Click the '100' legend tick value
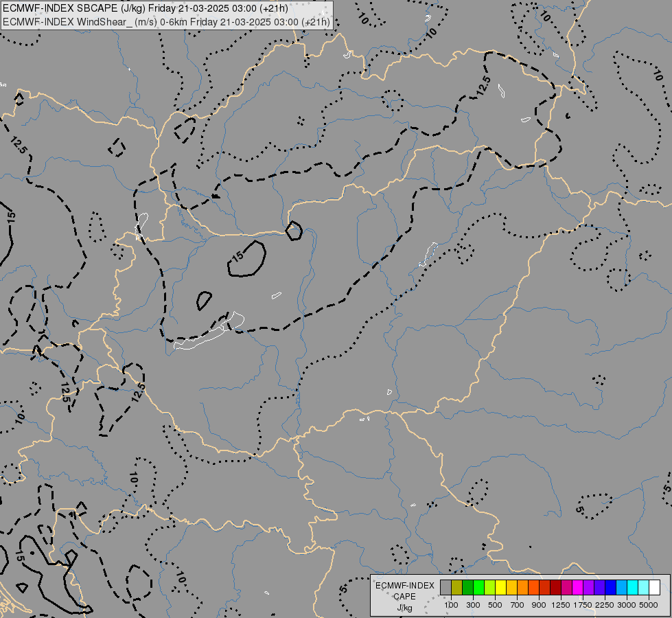Screen dimensions: 672x618 (451, 605)
